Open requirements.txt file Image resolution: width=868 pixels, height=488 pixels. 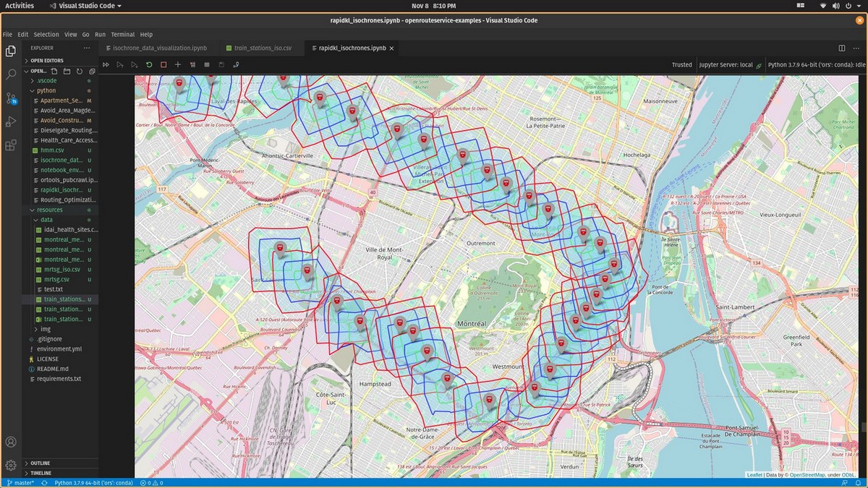pyautogui.click(x=59, y=378)
